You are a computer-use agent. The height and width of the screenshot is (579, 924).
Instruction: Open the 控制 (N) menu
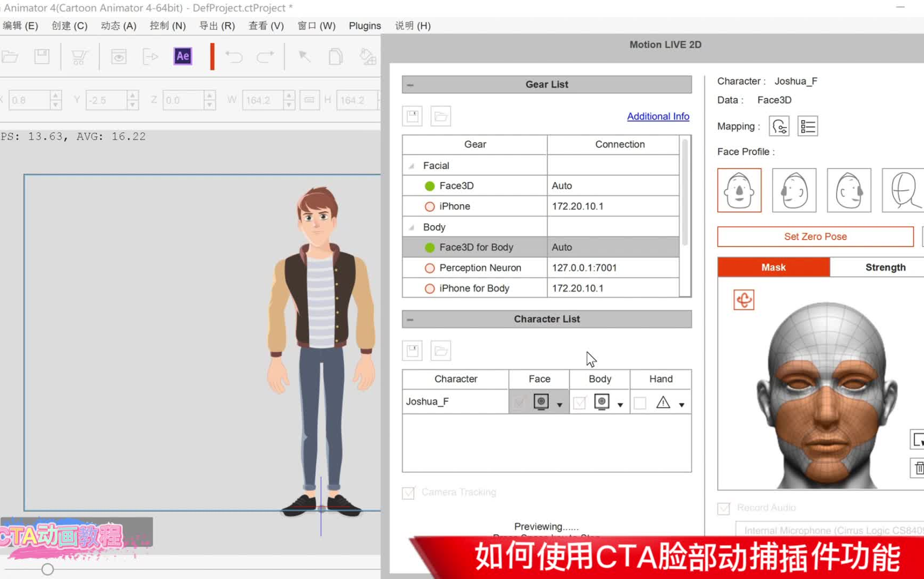(168, 26)
